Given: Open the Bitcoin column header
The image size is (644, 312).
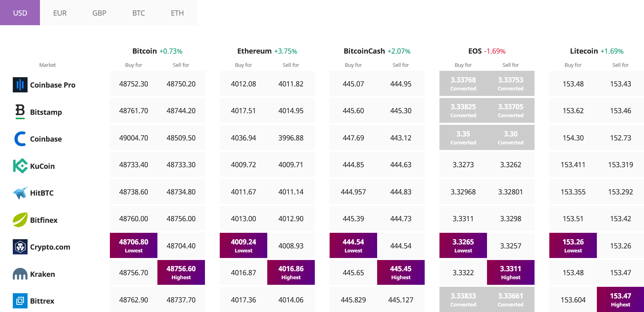Looking at the screenshot, I should pos(145,51).
